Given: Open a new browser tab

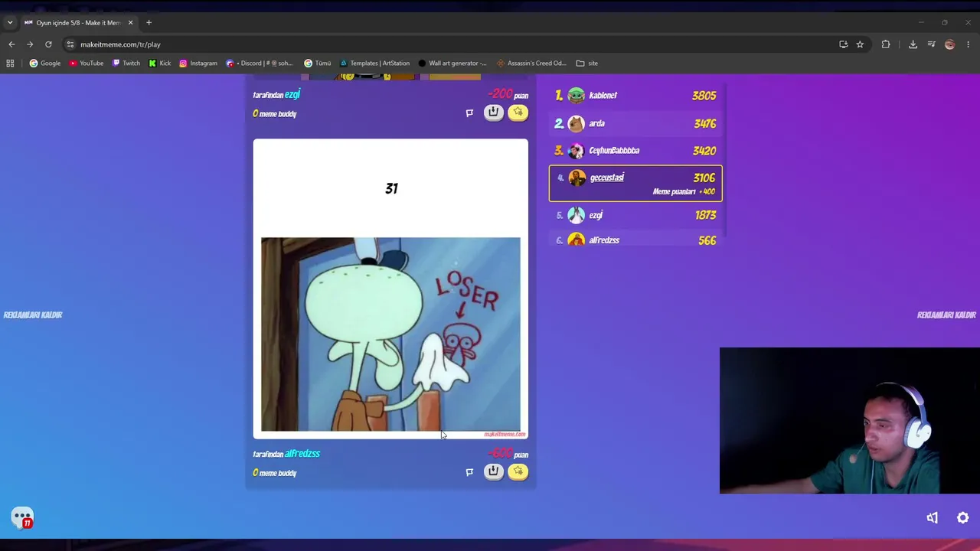Looking at the screenshot, I should [149, 23].
